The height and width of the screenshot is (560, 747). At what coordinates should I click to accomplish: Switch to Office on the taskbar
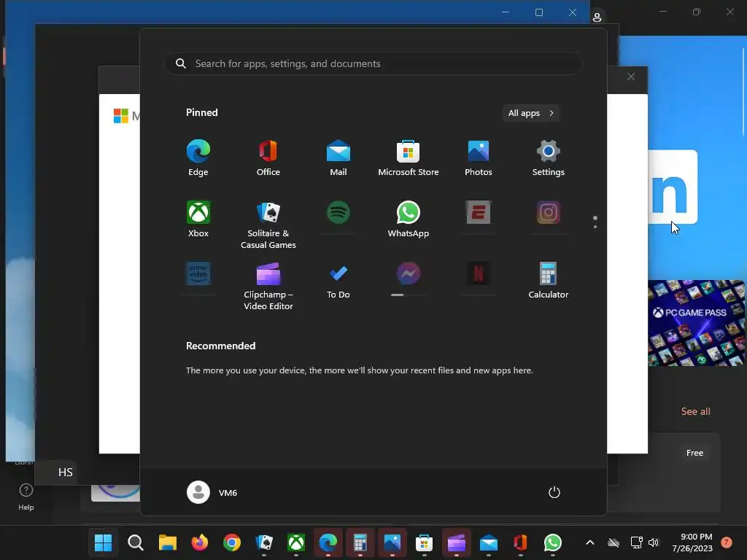[520, 542]
